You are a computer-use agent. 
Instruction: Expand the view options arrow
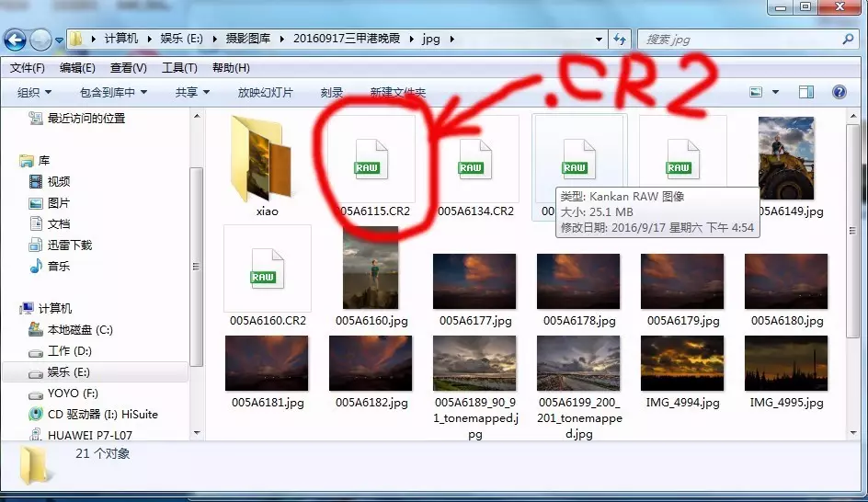click(x=775, y=92)
